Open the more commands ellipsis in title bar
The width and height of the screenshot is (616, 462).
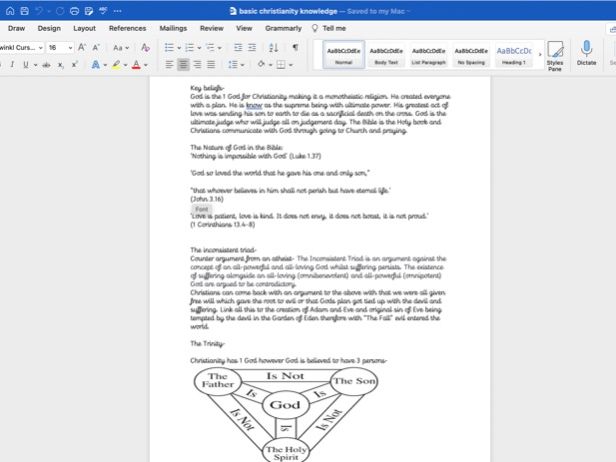117,11
